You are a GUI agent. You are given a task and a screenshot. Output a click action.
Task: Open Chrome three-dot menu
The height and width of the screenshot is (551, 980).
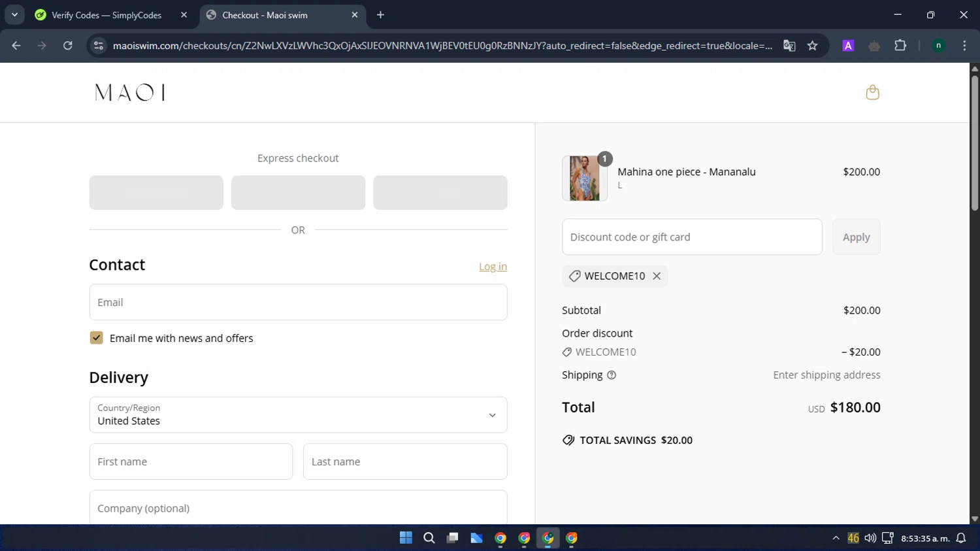(964, 46)
